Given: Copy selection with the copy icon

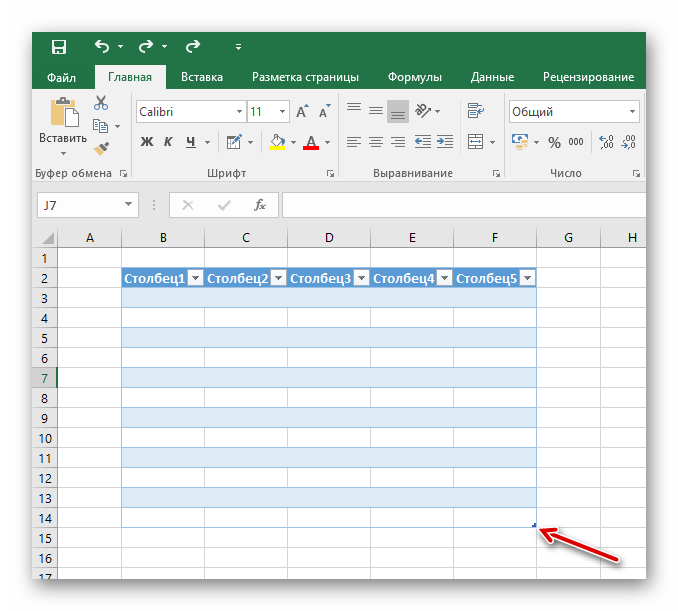Looking at the screenshot, I should tap(100, 126).
